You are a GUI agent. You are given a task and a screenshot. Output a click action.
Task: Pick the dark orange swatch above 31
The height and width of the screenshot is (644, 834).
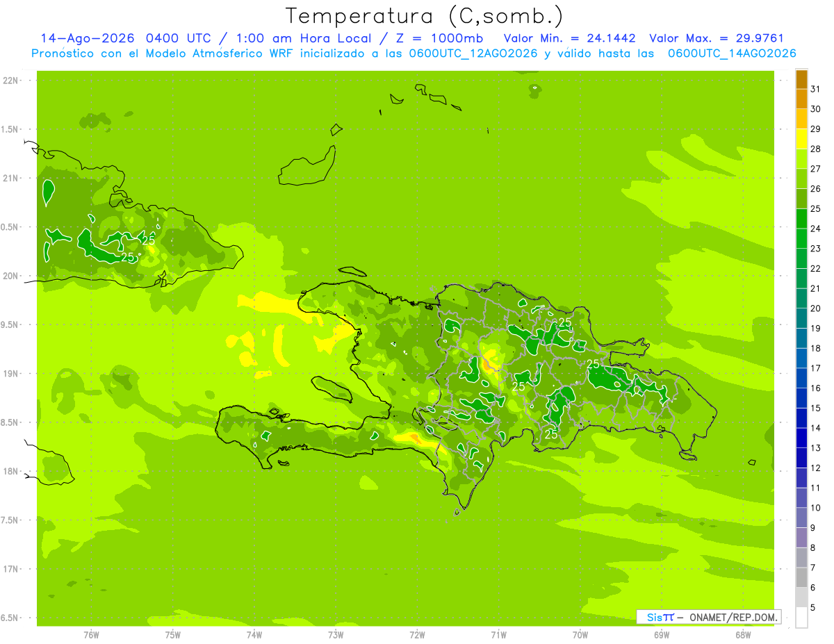pos(801,79)
